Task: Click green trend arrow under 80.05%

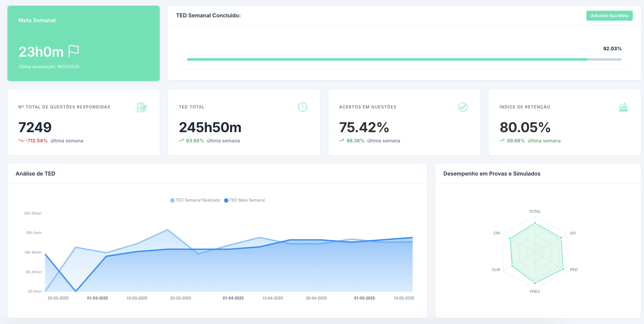Action: 502,141
